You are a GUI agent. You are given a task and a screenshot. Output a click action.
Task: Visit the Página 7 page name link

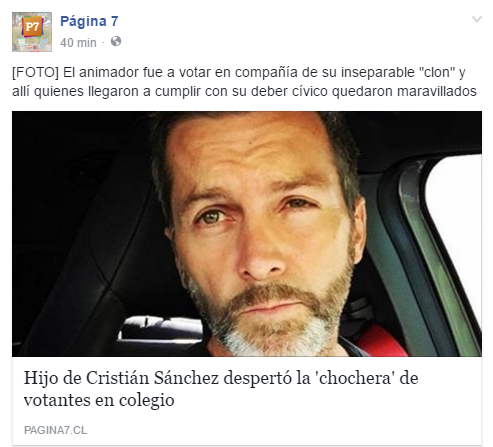[89, 21]
